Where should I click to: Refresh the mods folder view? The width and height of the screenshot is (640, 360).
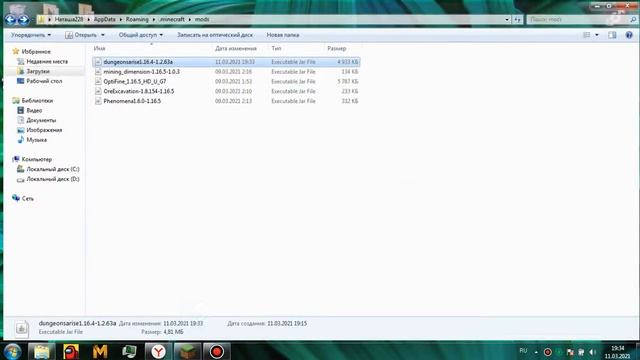click(518, 19)
